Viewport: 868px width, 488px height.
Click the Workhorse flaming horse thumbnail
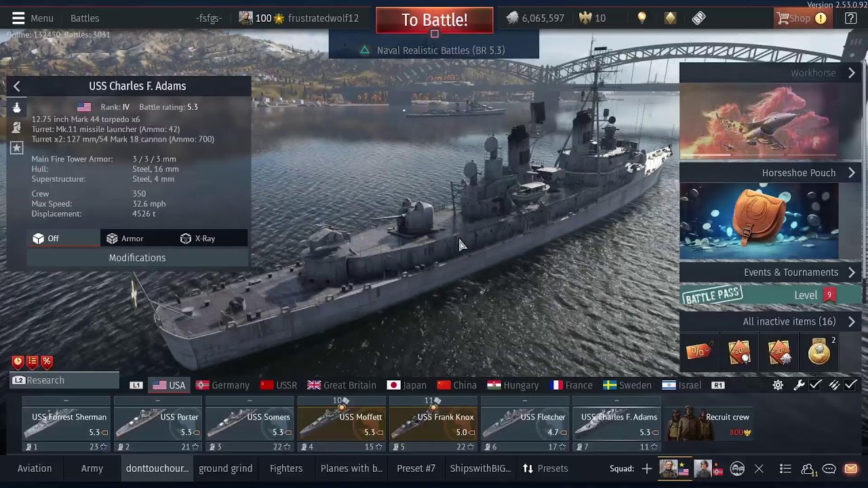pyautogui.click(x=759, y=121)
